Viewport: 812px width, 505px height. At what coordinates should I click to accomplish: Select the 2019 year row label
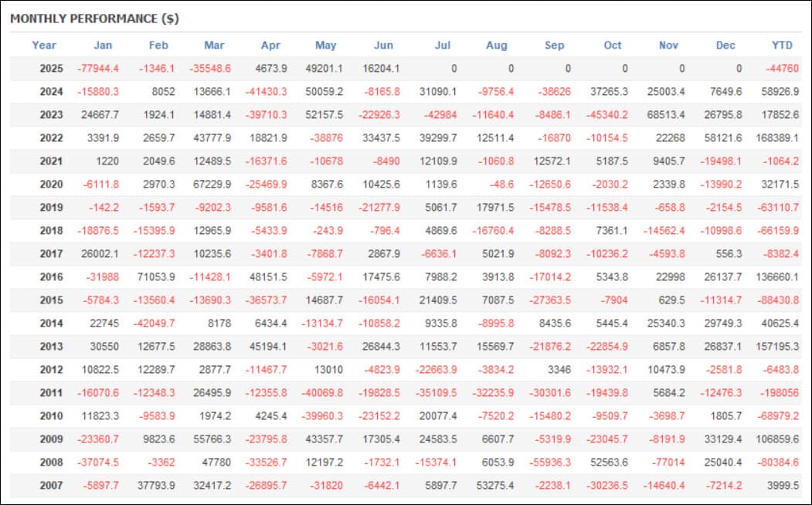(51, 208)
